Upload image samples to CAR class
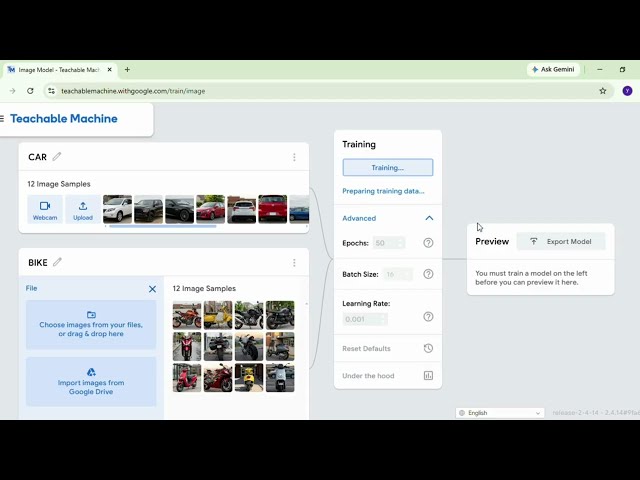This screenshot has width=640, height=480. 83,209
